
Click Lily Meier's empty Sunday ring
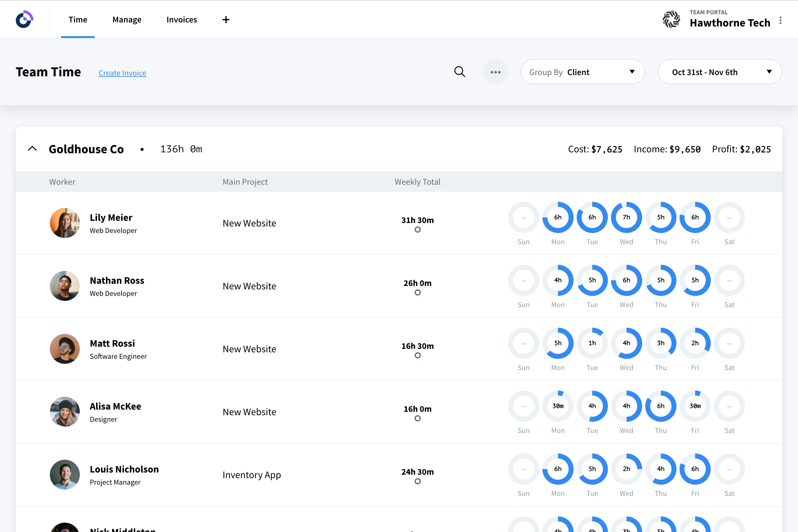[x=524, y=217]
